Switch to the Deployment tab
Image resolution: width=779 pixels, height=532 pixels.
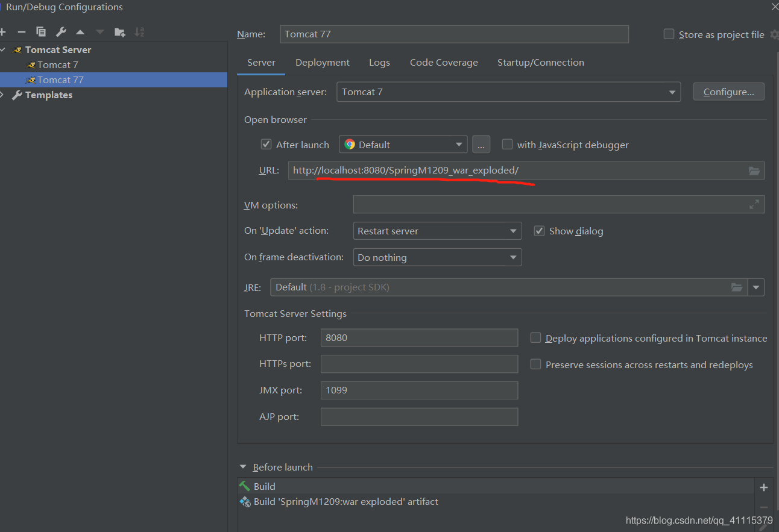point(323,63)
